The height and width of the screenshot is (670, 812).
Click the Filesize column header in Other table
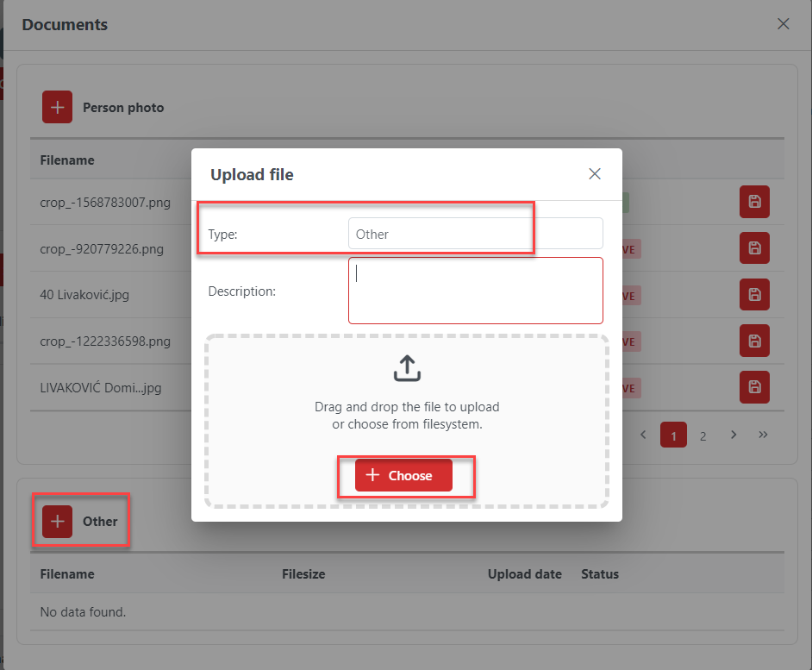coord(303,574)
